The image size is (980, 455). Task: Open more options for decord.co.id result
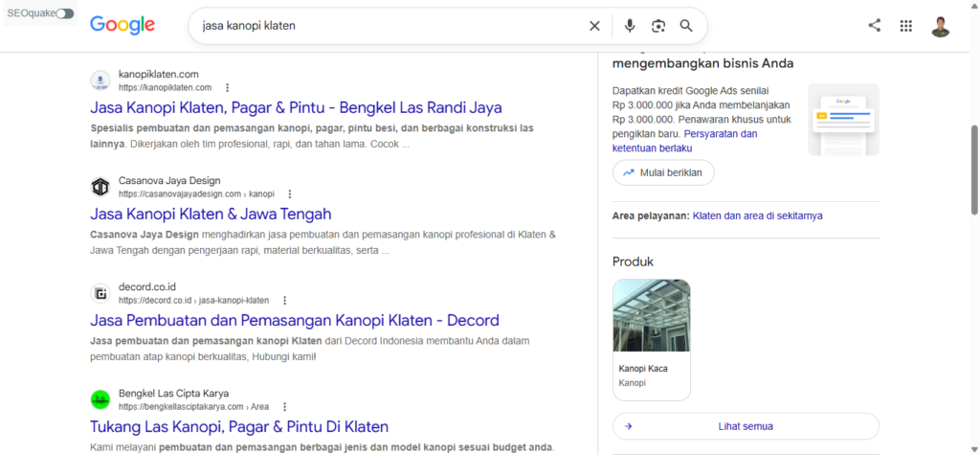[285, 301]
